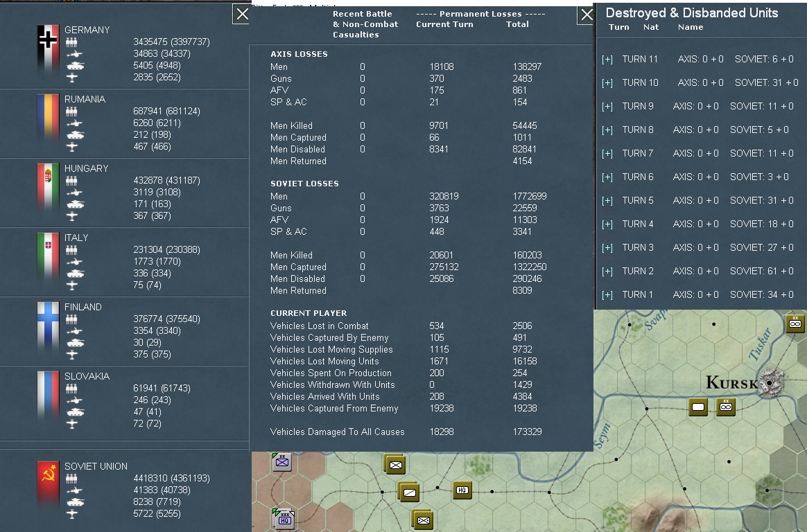
Task: Click the Name column header
Action: (690, 27)
